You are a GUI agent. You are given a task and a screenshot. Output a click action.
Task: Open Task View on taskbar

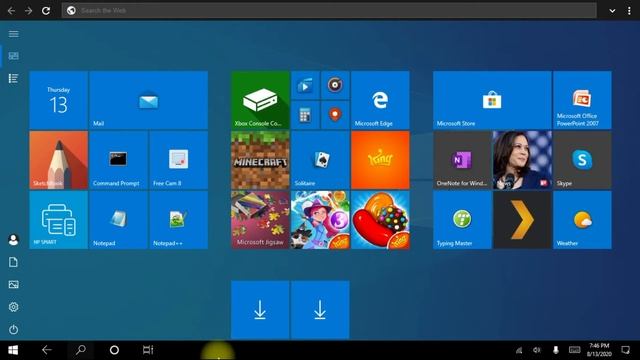(x=148, y=350)
